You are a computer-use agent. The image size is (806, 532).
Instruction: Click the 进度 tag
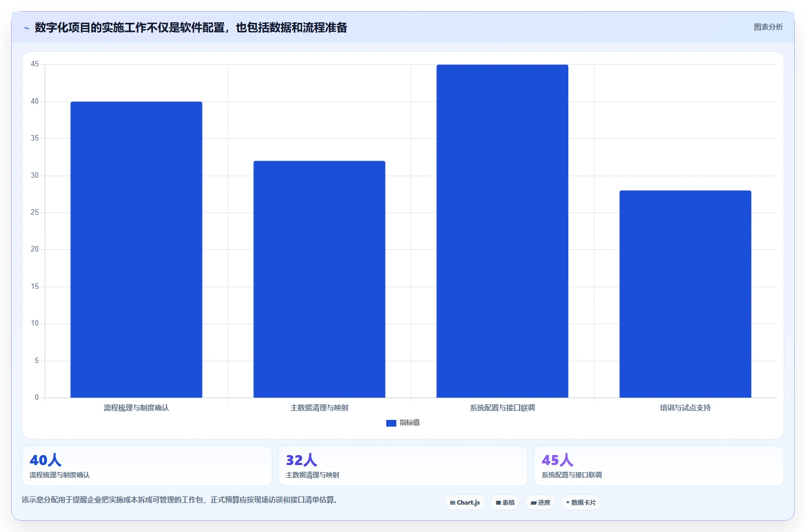(540, 502)
